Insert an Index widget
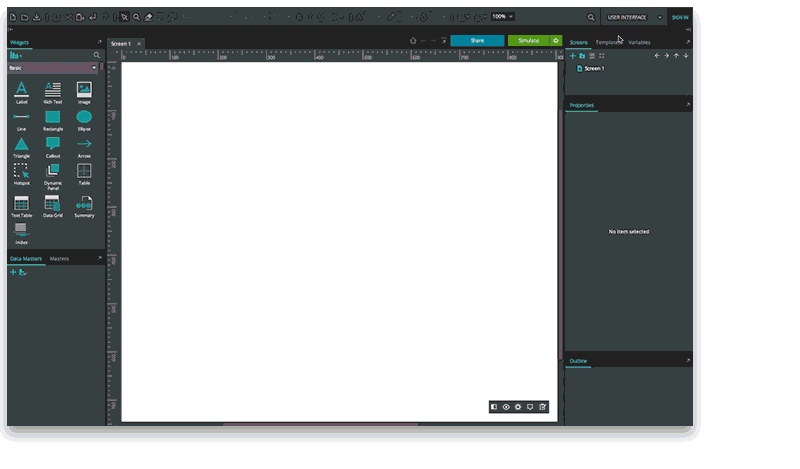800x469 pixels. click(x=21, y=234)
